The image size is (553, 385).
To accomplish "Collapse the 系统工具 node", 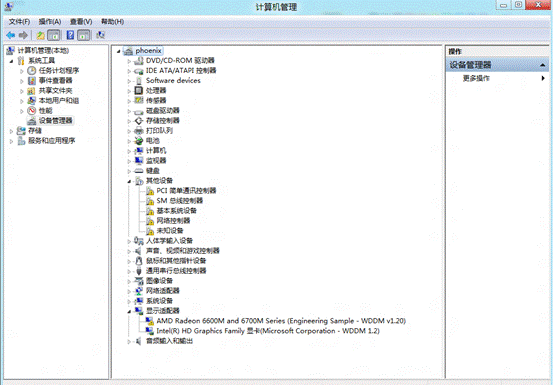I will 11,61.
